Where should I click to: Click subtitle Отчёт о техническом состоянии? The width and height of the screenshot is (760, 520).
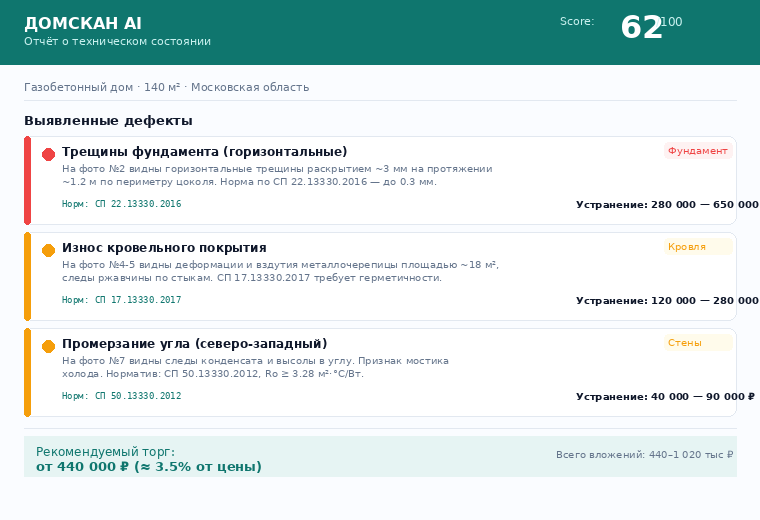(118, 42)
